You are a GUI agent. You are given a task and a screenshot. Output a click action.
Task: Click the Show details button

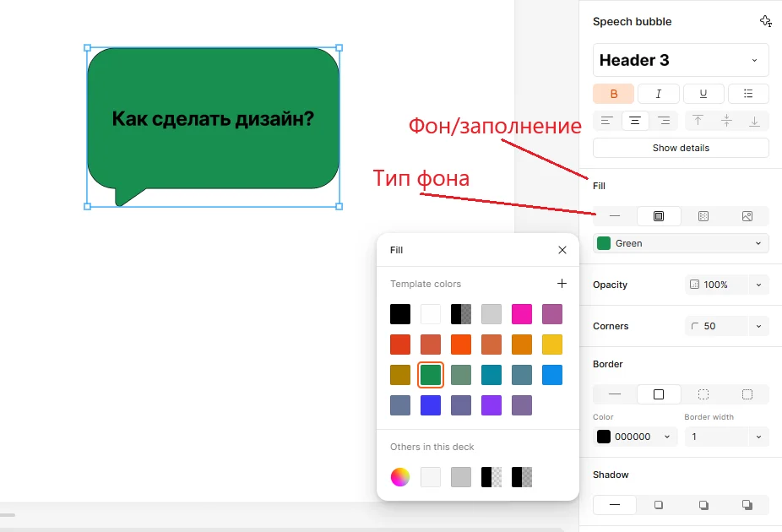tap(681, 148)
